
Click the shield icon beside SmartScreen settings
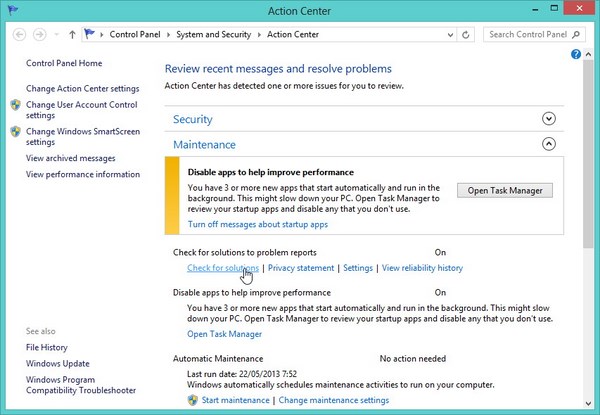coord(16,132)
